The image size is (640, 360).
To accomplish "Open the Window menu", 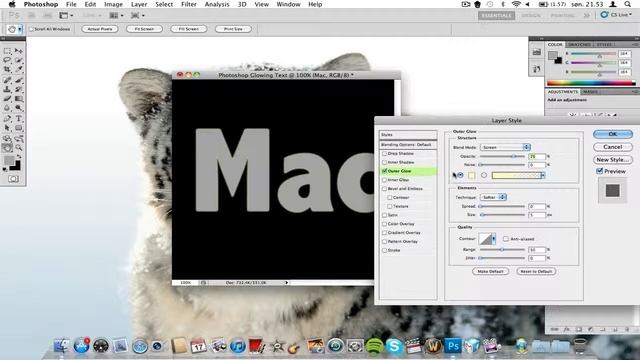I will [288, 4].
